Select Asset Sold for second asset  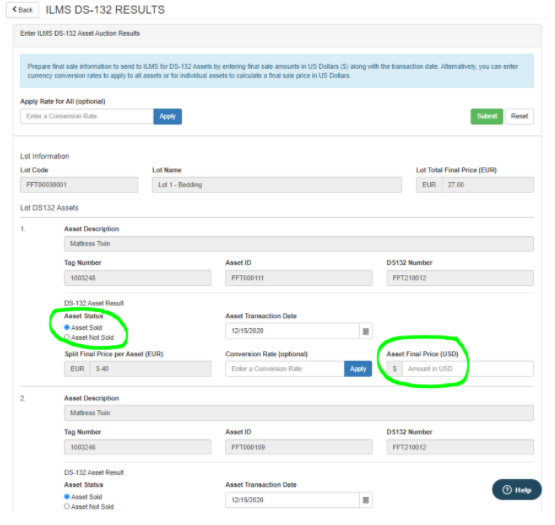click(x=67, y=497)
